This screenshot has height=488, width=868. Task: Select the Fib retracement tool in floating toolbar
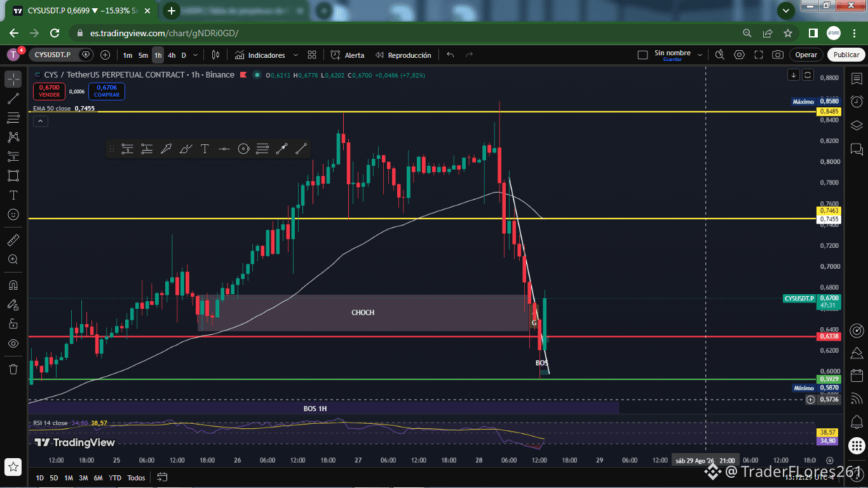tap(262, 149)
